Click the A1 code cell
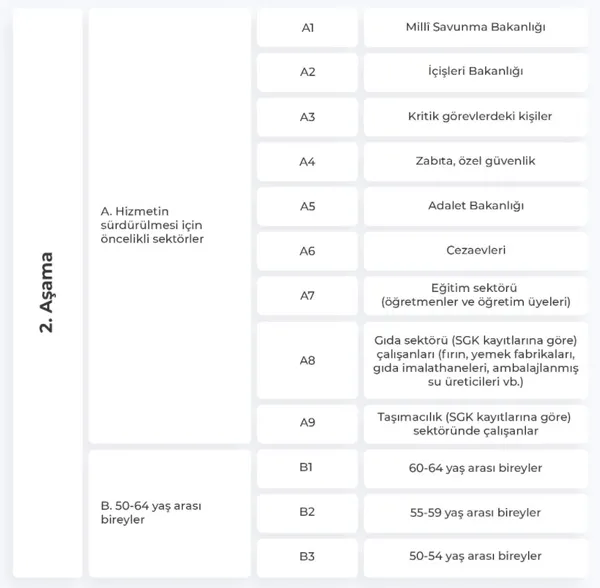600x588 pixels. click(307, 28)
